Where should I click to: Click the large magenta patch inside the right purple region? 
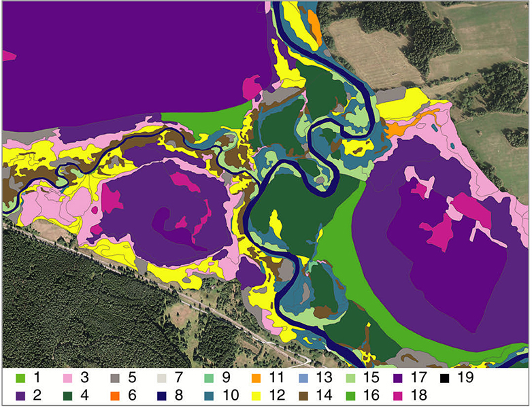point(469,211)
